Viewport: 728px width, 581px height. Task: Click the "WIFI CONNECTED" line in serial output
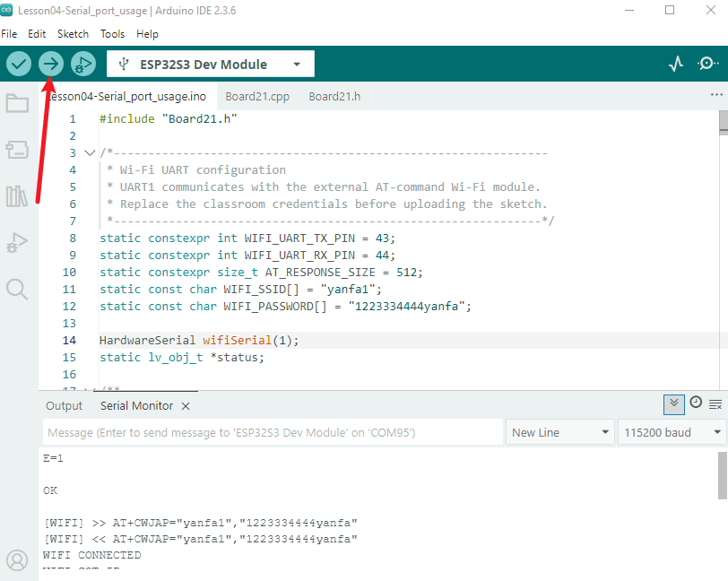[x=92, y=555]
